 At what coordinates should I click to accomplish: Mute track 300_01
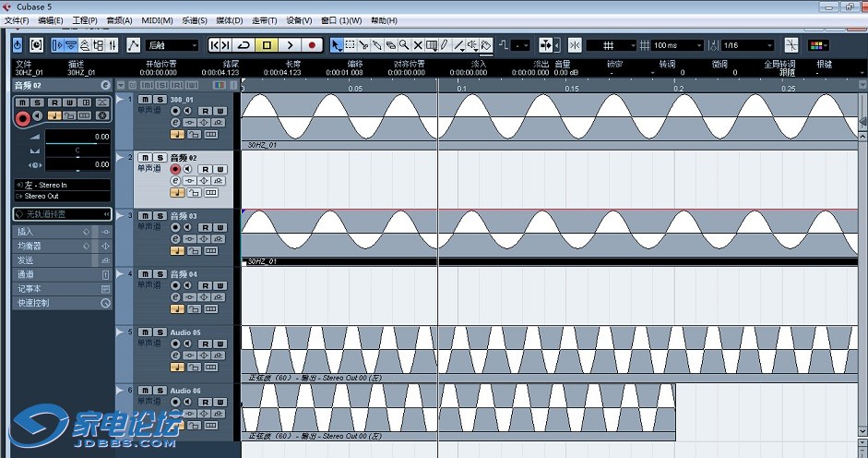(x=145, y=99)
